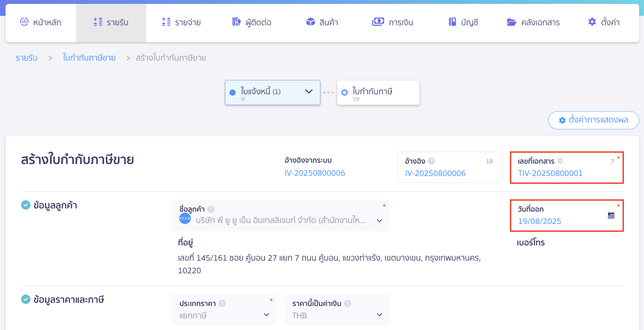644x330 pixels.
Task: Open the ตั้งค่า settings gear icon
Action: point(592,22)
